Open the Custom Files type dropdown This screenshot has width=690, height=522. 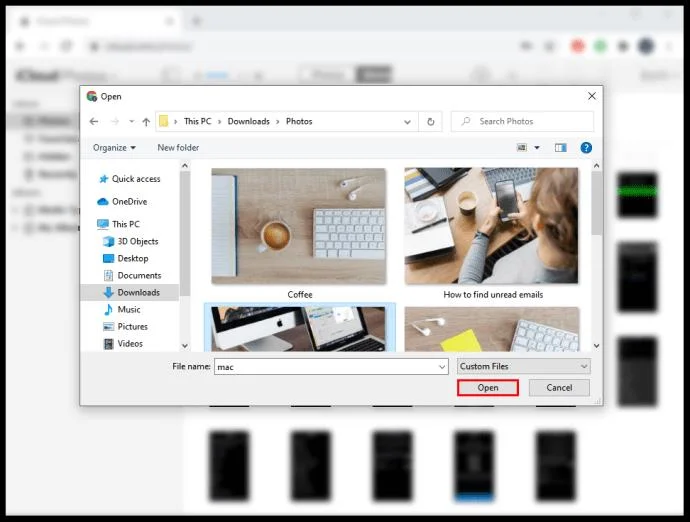point(523,366)
